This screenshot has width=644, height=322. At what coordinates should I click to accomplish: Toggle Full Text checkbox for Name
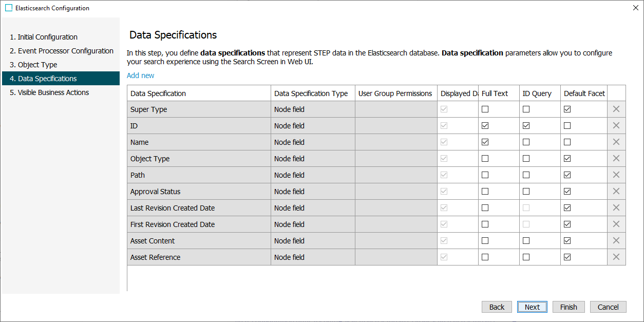(485, 142)
